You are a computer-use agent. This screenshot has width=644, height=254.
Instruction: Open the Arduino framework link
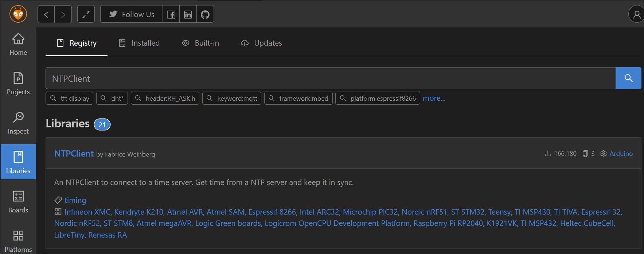click(621, 154)
